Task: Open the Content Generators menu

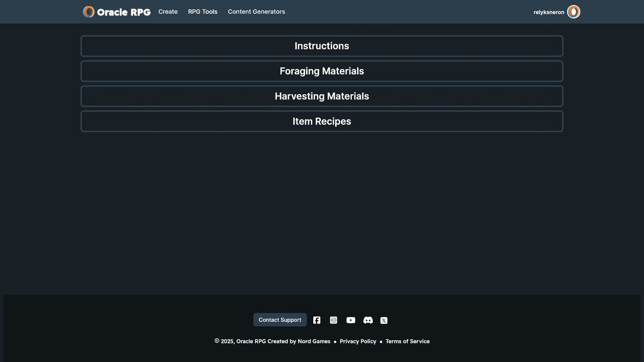Action: click(256, 12)
